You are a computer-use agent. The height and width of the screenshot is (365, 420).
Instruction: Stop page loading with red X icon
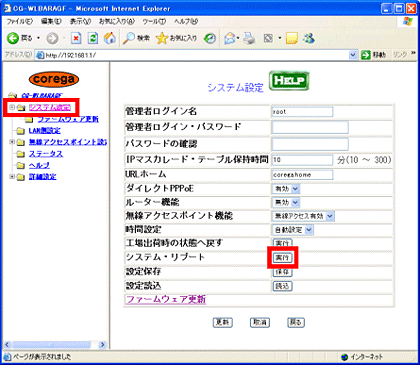[x=76, y=39]
